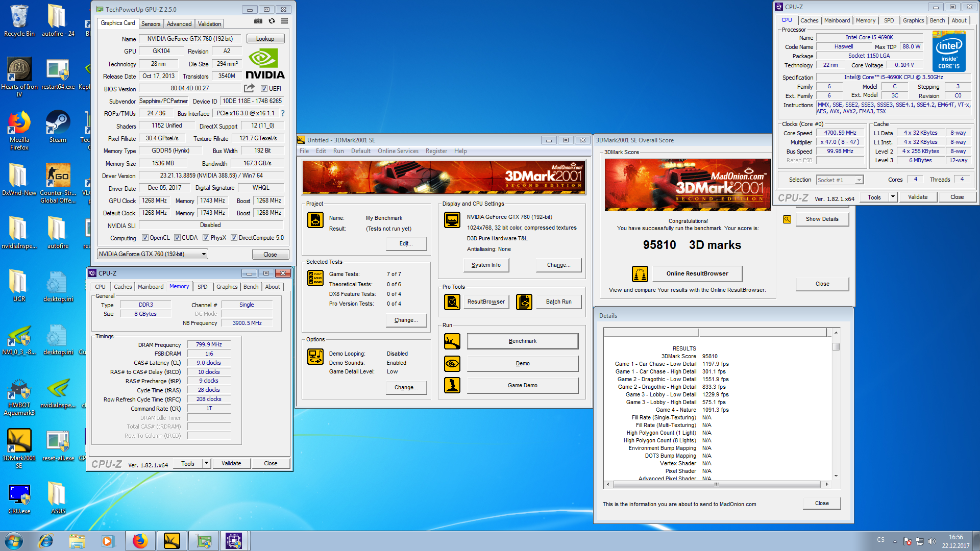Open the GPU-Z hamburger menu icon
This screenshot has height=551, width=980.
284,21
